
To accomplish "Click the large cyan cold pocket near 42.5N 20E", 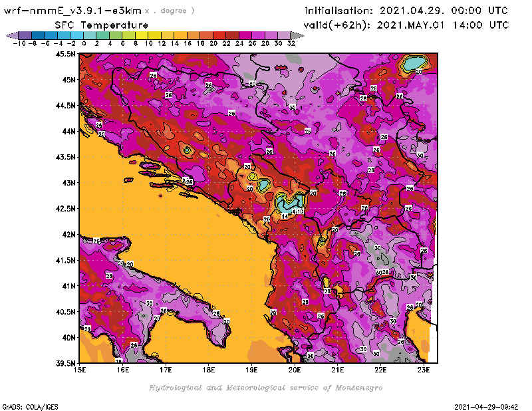I will tap(290, 204).
